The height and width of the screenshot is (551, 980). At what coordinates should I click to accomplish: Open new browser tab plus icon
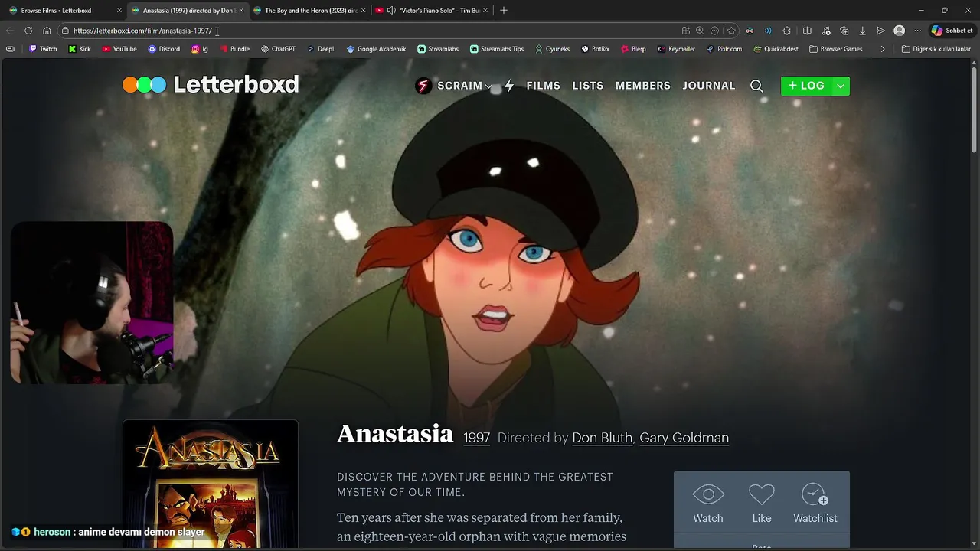tap(503, 11)
